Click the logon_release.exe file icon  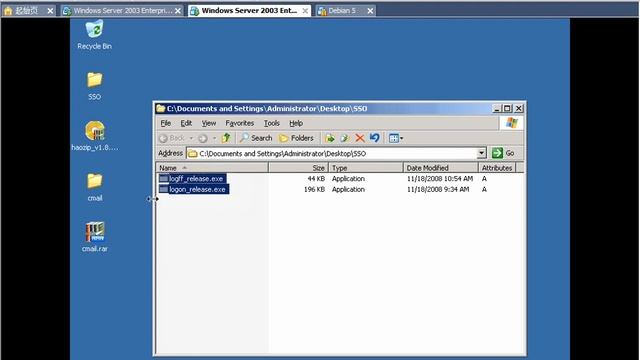[x=164, y=189]
